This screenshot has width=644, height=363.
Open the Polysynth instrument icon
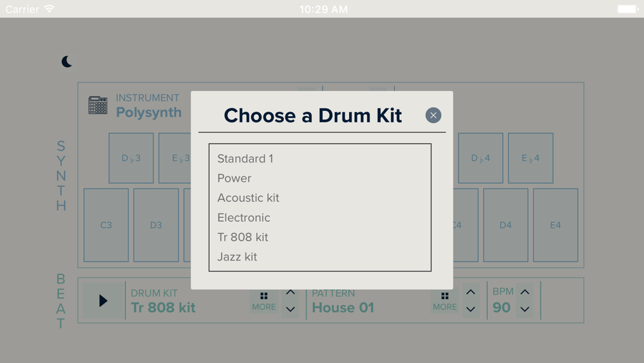98,105
